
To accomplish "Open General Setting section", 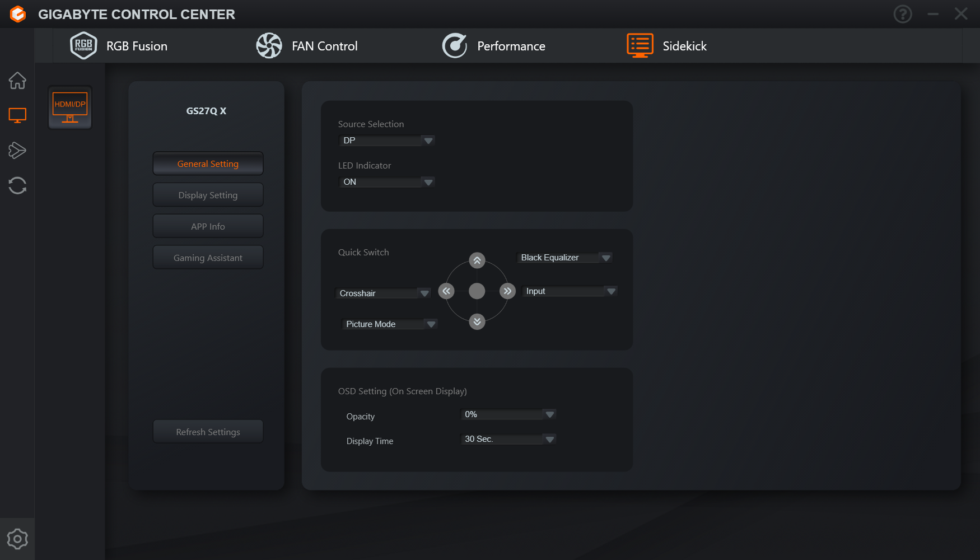I will tap(208, 164).
